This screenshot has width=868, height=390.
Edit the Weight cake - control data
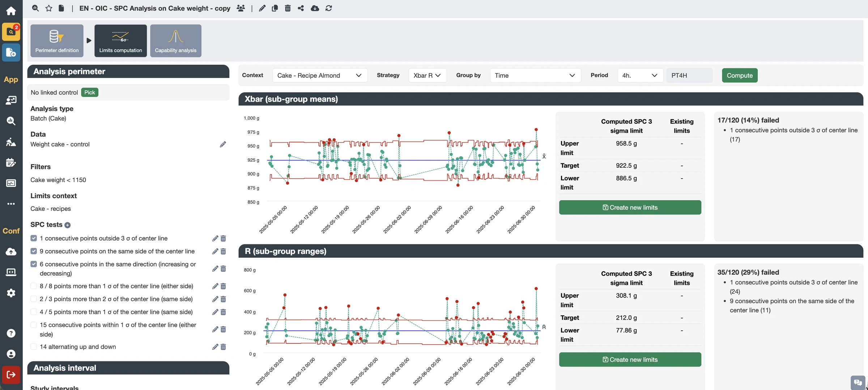click(223, 145)
